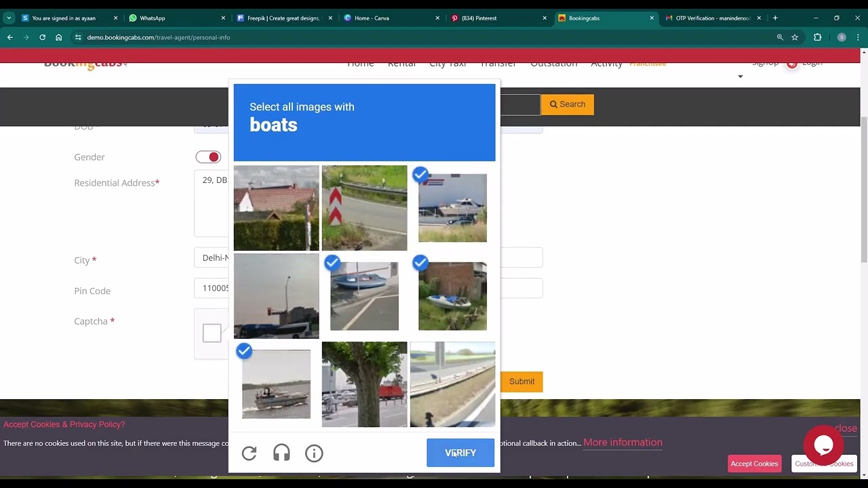Viewport: 868px width, 488px height.
Task: Click the browser address bar
Action: [x=427, y=37]
